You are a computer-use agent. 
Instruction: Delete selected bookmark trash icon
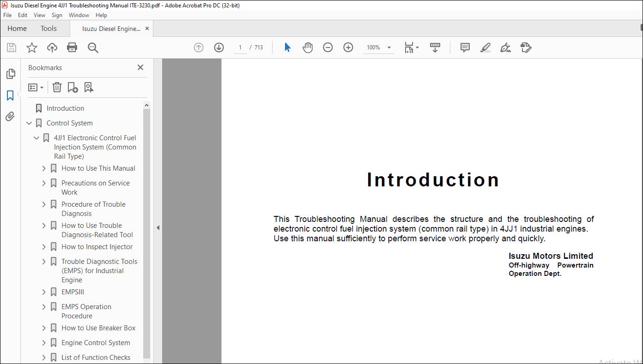57,87
